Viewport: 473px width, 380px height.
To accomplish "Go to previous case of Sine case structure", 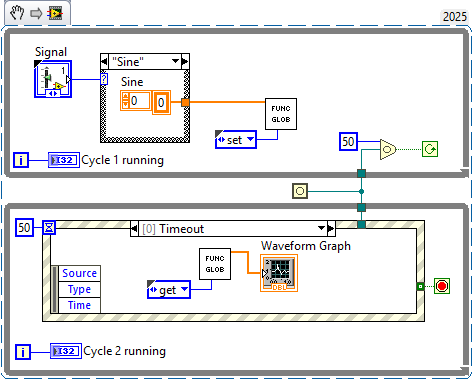I will point(104,61).
